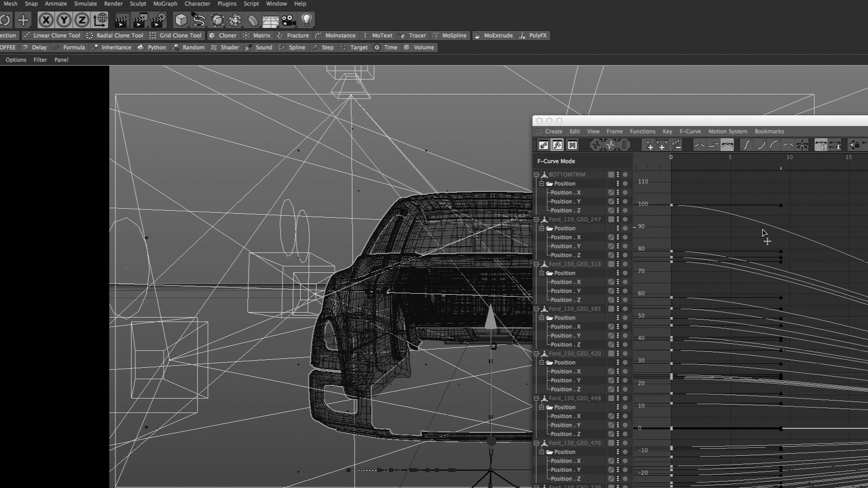Open viewport Filter menu
The height and width of the screenshot is (488, 868).
pyautogui.click(x=40, y=60)
